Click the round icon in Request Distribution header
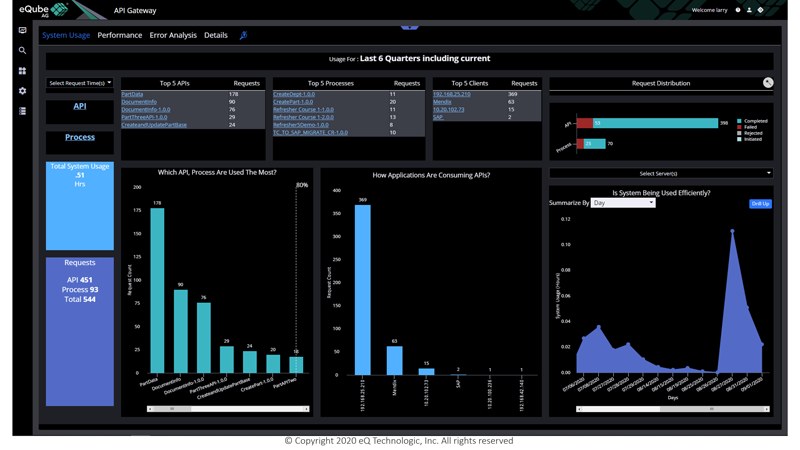Viewport: 800px width, 450px height. tap(768, 83)
